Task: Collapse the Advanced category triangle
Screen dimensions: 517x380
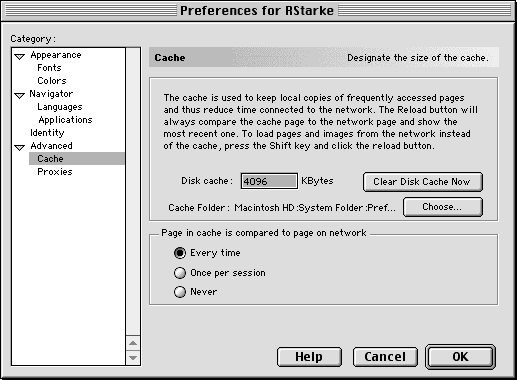Action: click(20, 147)
